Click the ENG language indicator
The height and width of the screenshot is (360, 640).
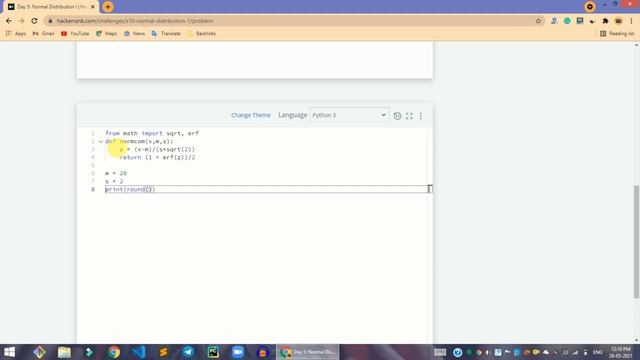click(x=598, y=352)
